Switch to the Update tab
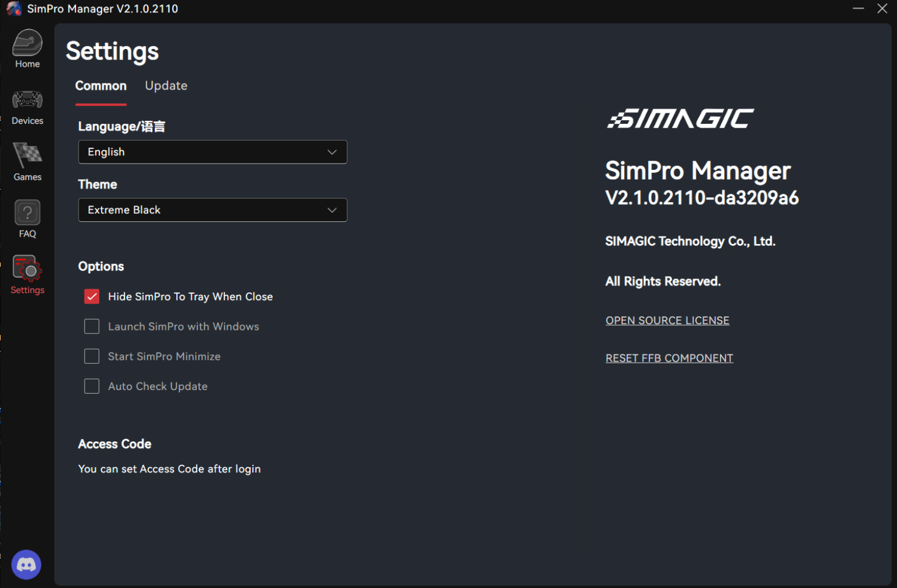897x588 pixels. (166, 85)
